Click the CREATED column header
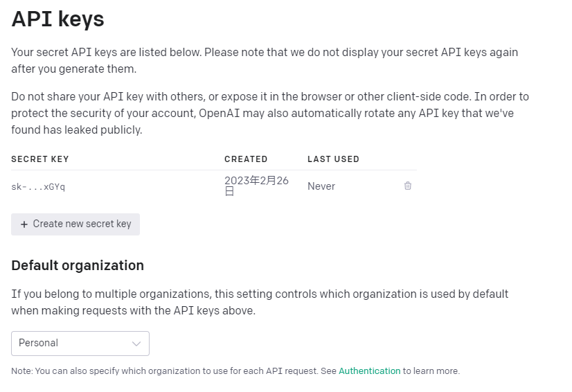Viewport: 572px width, 392px height. tap(246, 159)
